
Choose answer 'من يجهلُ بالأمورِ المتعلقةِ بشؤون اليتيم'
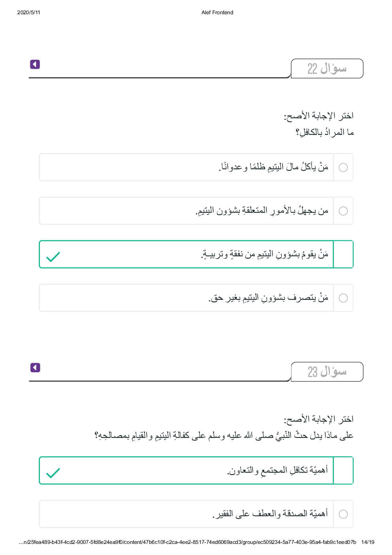click(x=262, y=211)
